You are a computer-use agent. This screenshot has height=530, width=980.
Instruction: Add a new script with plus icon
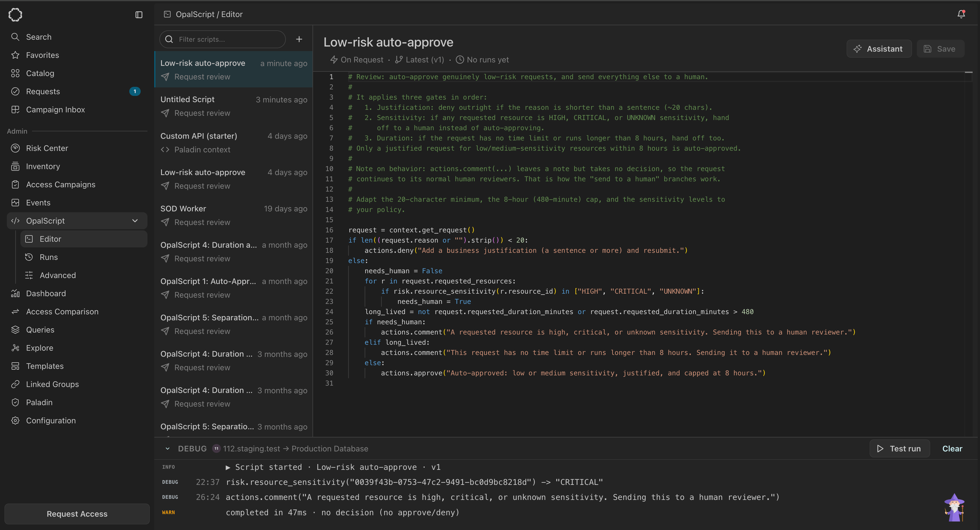pyautogui.click(x=299, y=39)
